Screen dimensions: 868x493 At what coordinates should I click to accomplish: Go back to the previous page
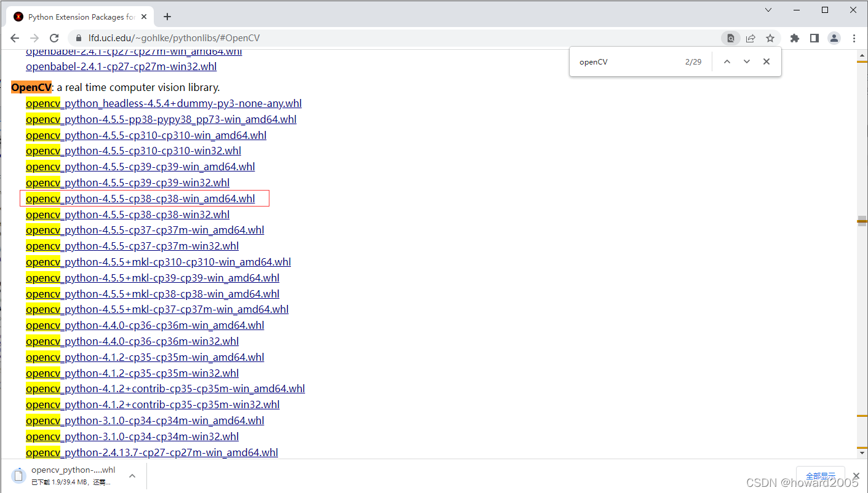15,38
